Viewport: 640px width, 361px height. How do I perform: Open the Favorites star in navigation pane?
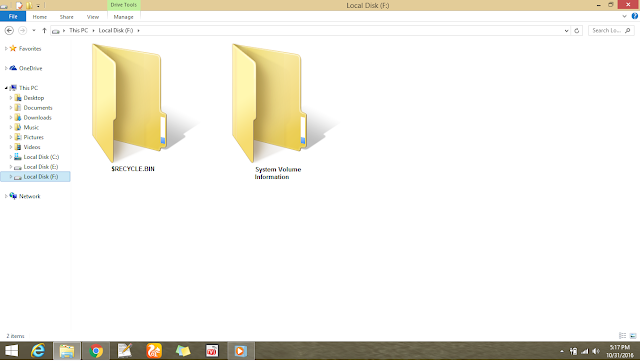pos(13,48)
